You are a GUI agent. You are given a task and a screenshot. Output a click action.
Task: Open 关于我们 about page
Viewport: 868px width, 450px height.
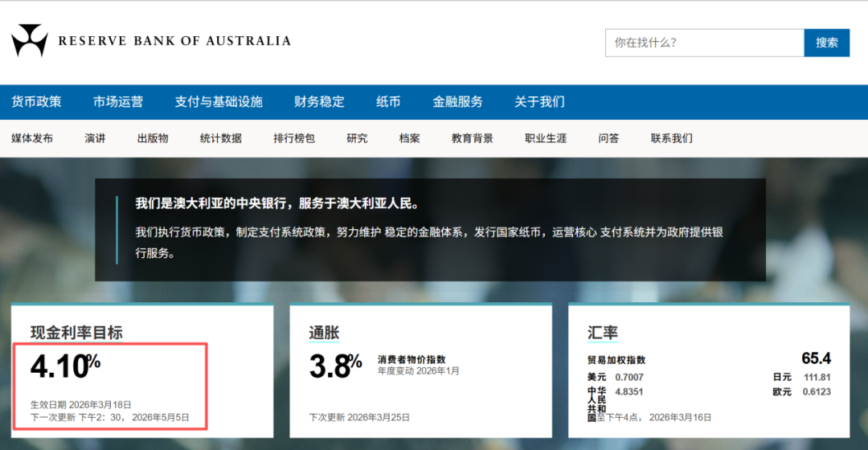click(539, 102)
